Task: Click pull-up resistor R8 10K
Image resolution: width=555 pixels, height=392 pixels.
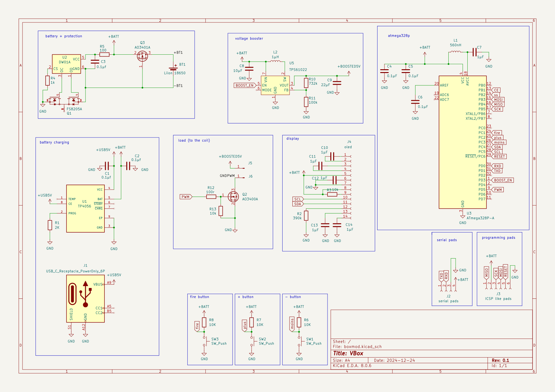Action: (204, 322)
